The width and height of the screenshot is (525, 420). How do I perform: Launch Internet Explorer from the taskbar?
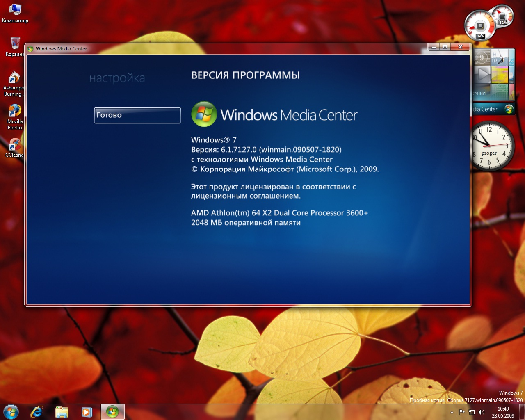pos(37,412)
